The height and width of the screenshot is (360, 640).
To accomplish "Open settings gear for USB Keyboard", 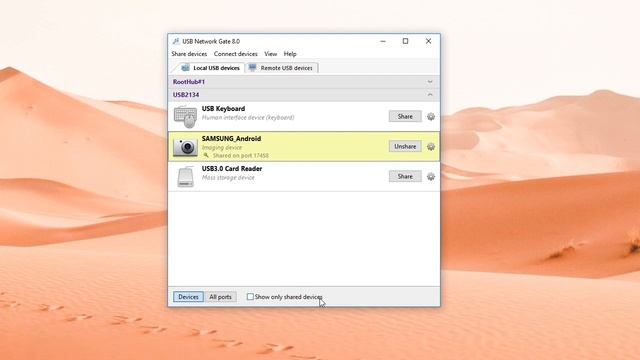I will click(x=431, y=117).
